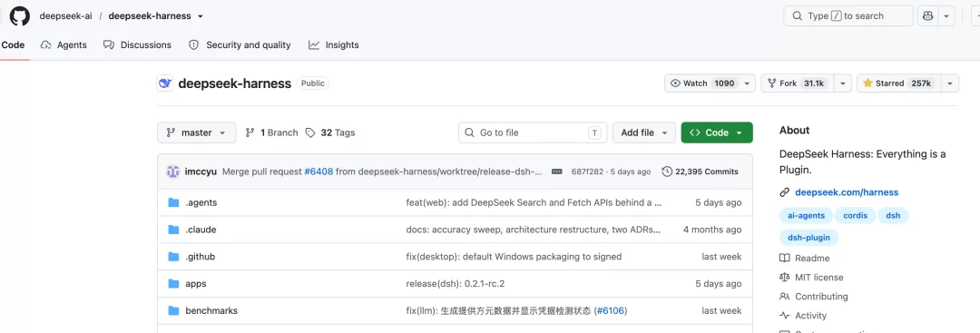The width and height of the screenshot is (980, 333).
Task: Switch to the Security and quality tab
Action: click(240, 45)
